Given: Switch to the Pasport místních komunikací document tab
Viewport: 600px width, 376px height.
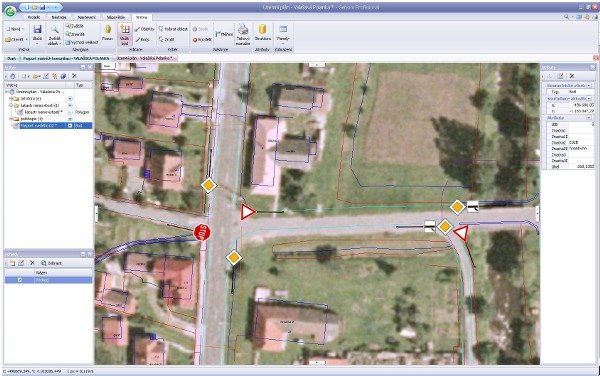Looking at the screenshot, I should point(66,58).
